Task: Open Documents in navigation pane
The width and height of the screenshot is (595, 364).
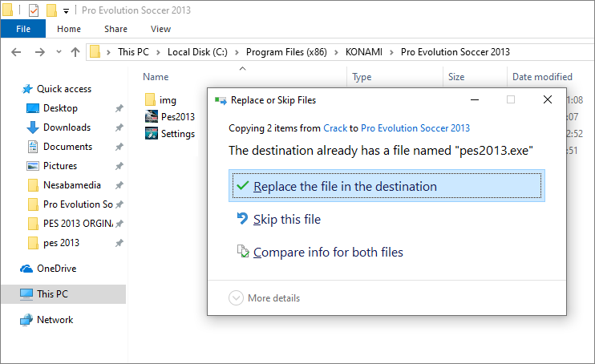Action: 67,147
